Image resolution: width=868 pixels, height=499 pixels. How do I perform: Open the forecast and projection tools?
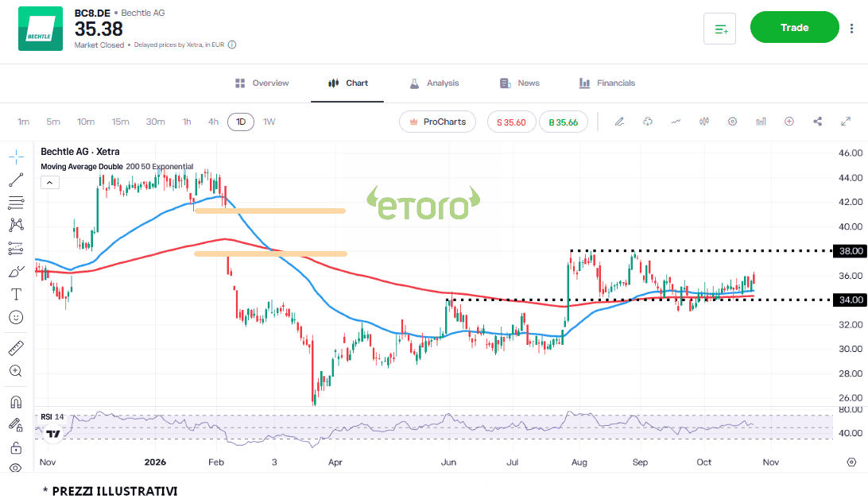tap(16, 249)
